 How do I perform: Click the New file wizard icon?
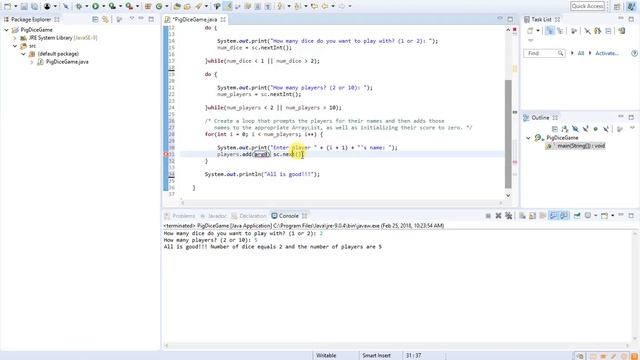(8, 7)
